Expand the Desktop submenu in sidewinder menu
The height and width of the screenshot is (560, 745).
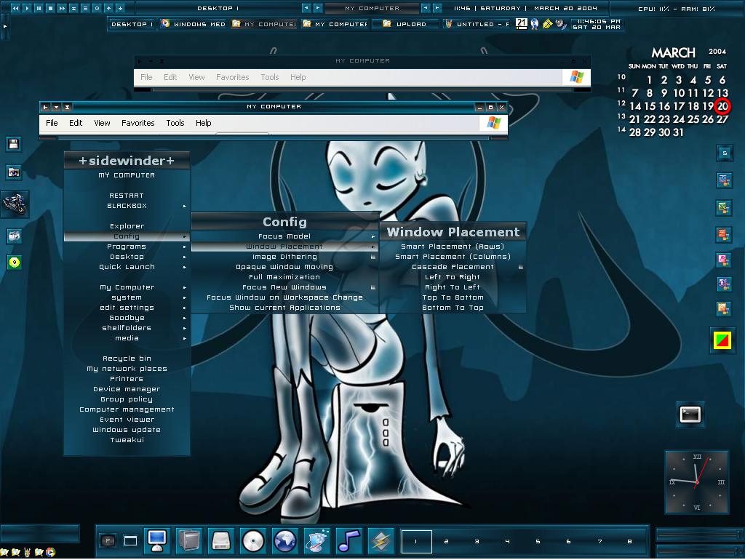click(127, 257)
